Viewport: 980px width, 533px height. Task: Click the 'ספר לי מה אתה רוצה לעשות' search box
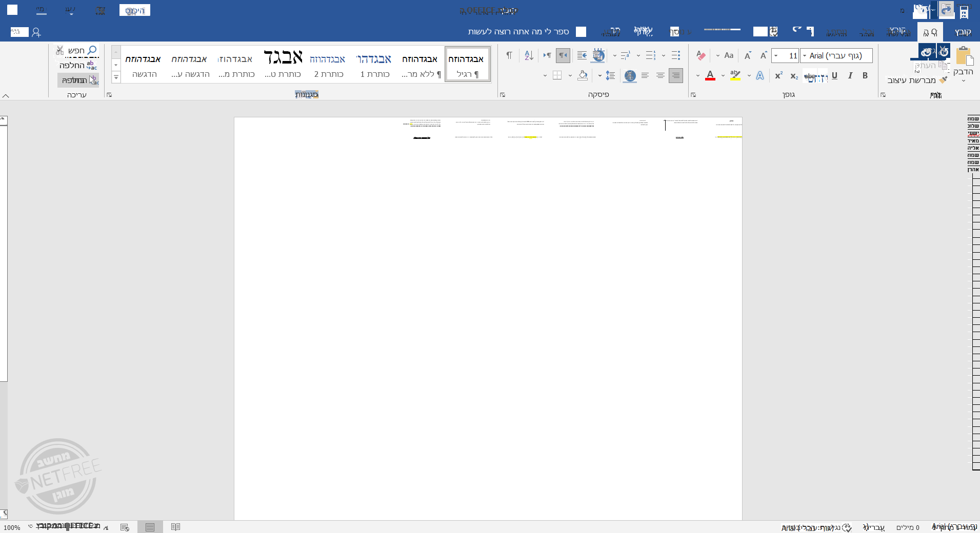[518, 32]
